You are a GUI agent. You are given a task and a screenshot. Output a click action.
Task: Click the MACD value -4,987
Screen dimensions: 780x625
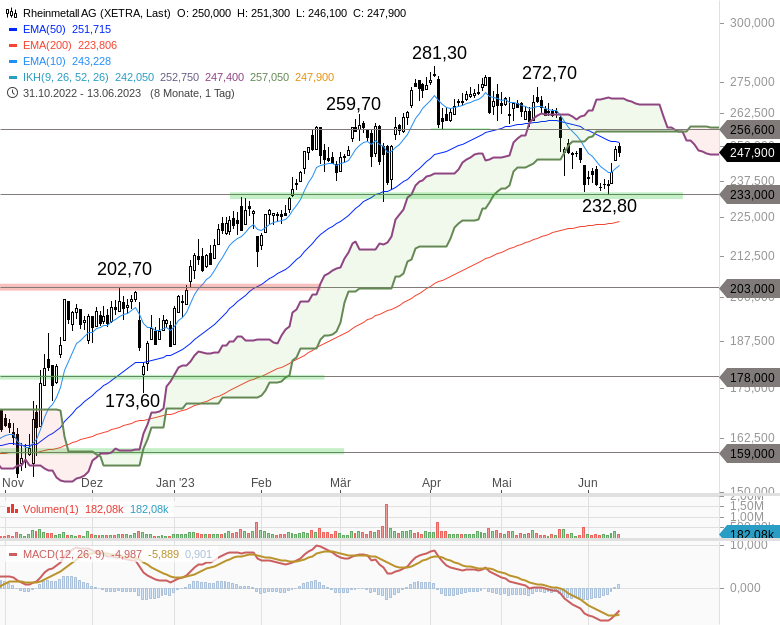pos(126,554)
